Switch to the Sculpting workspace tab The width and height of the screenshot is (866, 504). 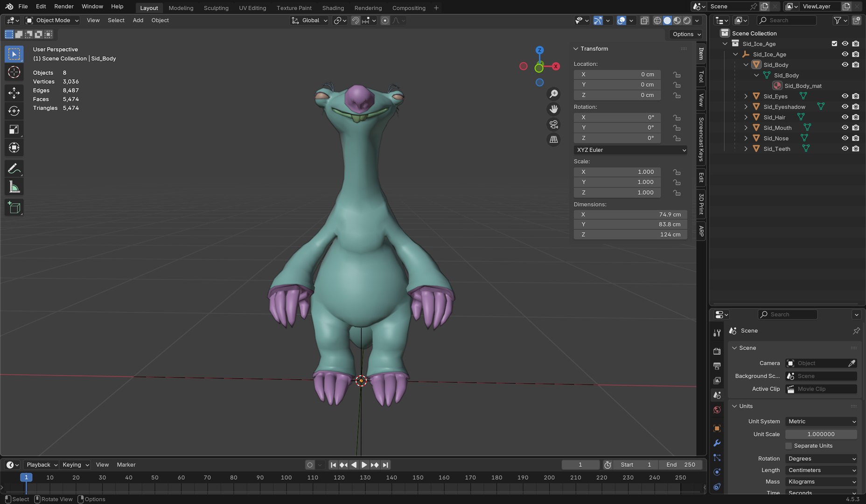[216, 8]
